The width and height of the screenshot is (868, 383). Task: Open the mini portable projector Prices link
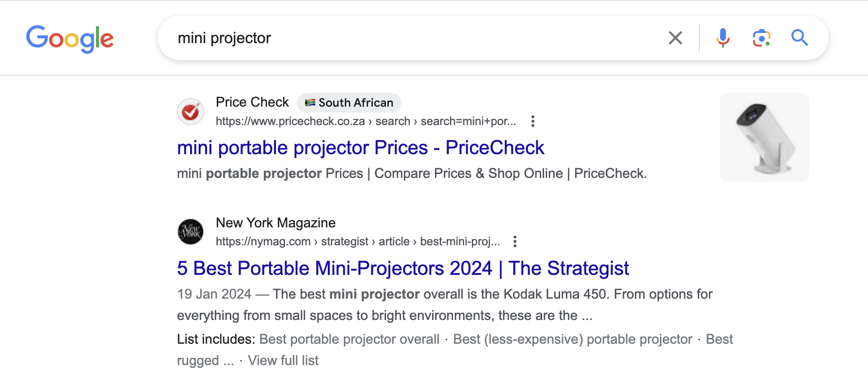(x=360, y=148)
